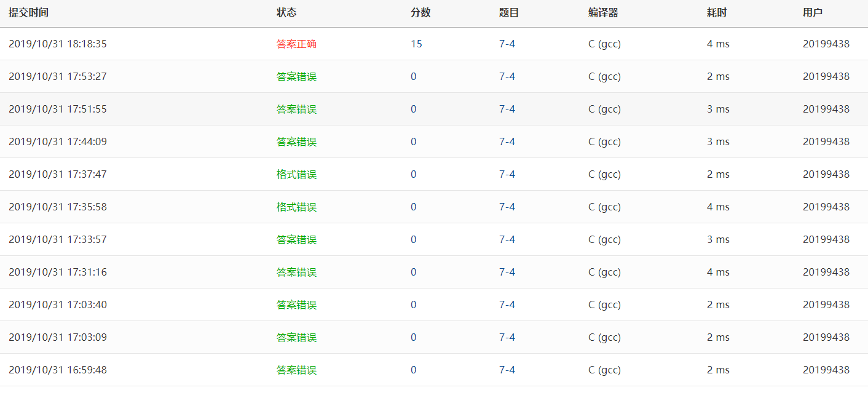Click the 编译器 column header
This screenshot has width=868, height=414.
pyautogui.click(x=603, y=13)
